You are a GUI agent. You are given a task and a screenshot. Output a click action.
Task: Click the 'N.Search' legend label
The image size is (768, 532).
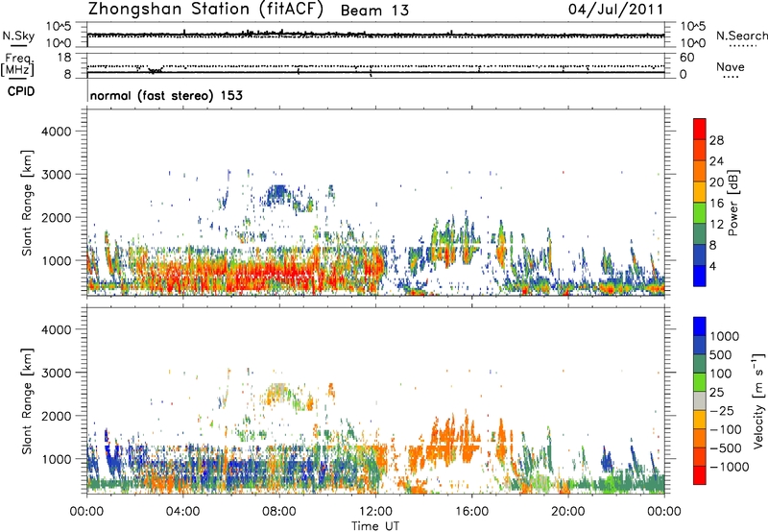[x=741, y=36]
